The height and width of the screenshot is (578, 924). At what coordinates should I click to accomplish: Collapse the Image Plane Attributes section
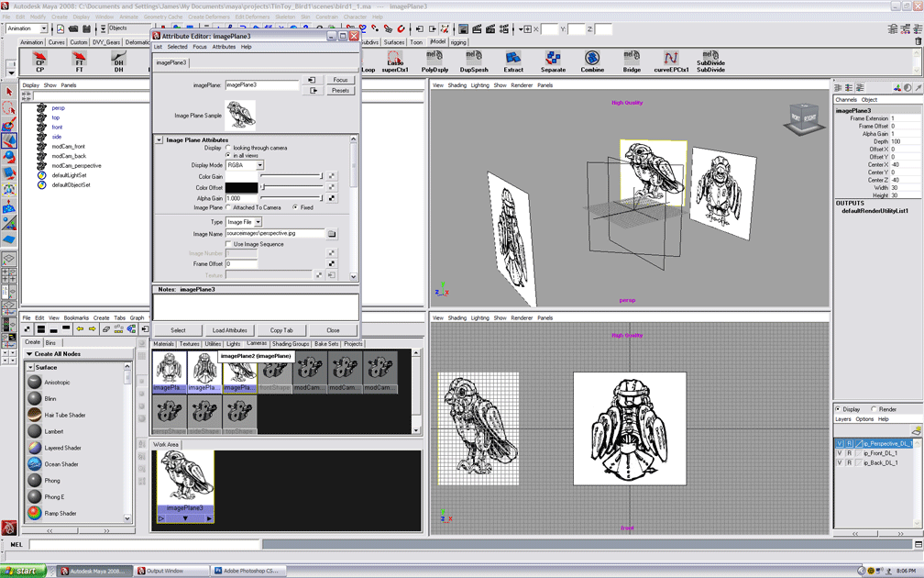click(159, 139)
